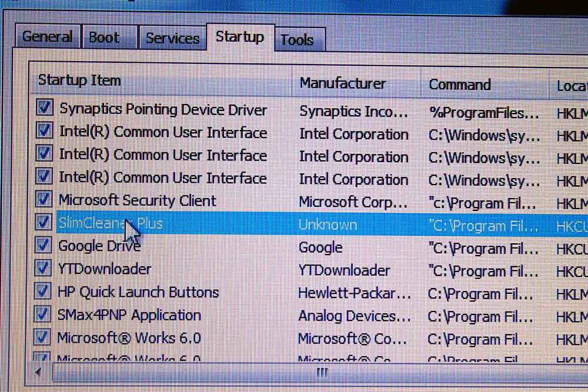Click YTDownloader in the Manufacturer column
This screenshot has width=588, height=392.
[x=344, y=270]
